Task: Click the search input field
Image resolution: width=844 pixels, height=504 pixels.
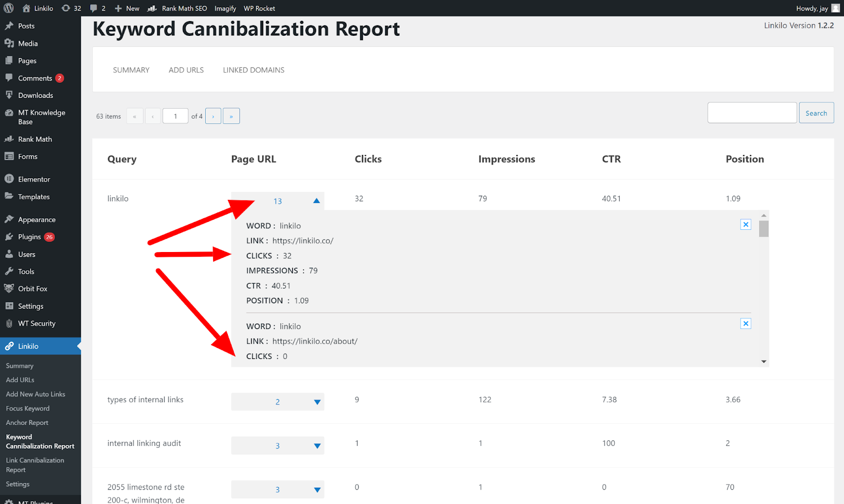Action: point(752,113)
